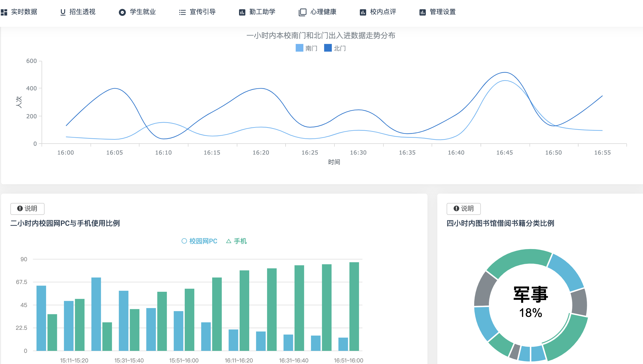Click the chart icon beside 勤工助学
Image resolution: width=643 pixels, height=364 pixels.
(242, 12)
